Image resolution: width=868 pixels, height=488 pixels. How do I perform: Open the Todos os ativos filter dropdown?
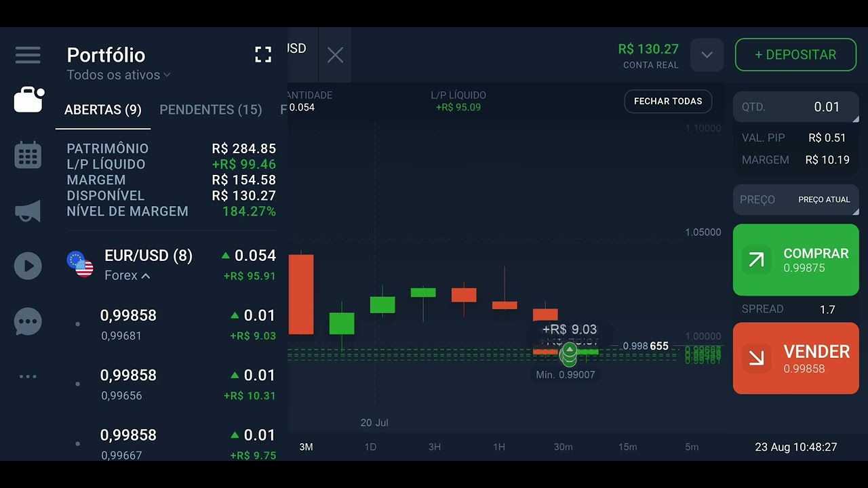pos(119,75)
